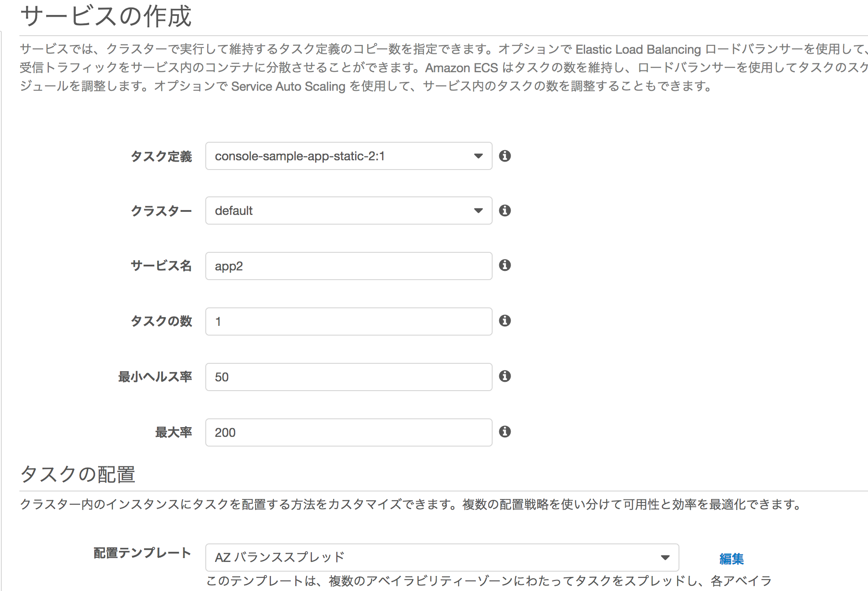Open the クラスター info tooltip
Image resolution: width=868 pixels, height=591 pixels.
pyautogui.click(x=505, y=211)
